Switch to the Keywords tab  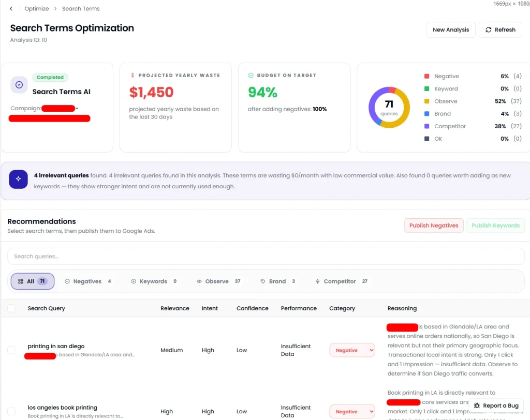tap(154, 281)
